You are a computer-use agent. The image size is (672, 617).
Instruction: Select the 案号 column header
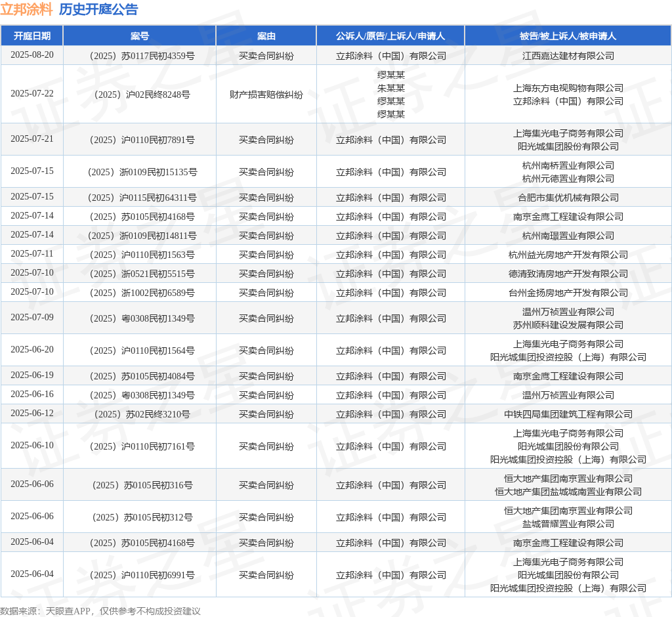point(140,36)
